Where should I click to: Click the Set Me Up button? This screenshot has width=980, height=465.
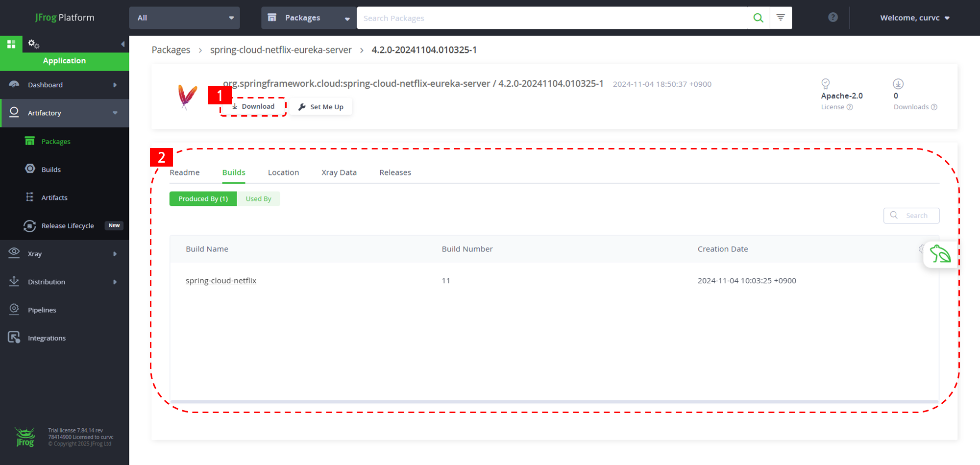point(321,107)
